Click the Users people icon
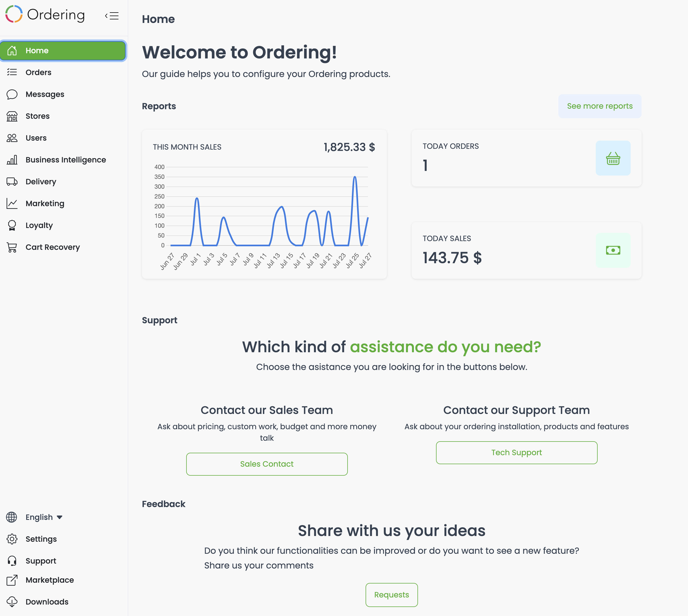This screenshot has width=688, height=616. tap(12, 138)
